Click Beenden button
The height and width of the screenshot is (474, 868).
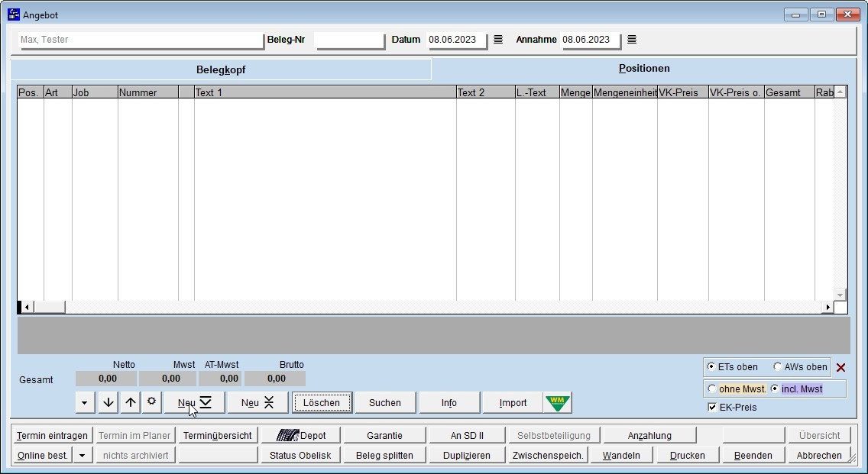pos(753,456)
